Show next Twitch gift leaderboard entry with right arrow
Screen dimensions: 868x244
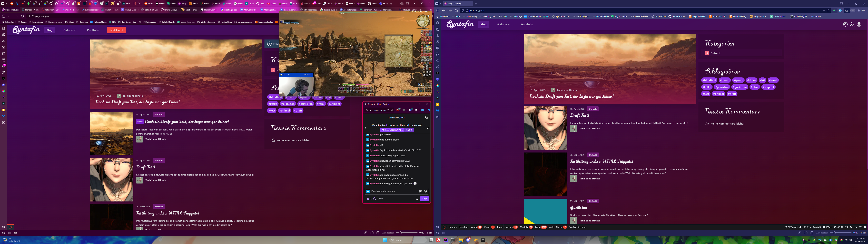[428, 128]
